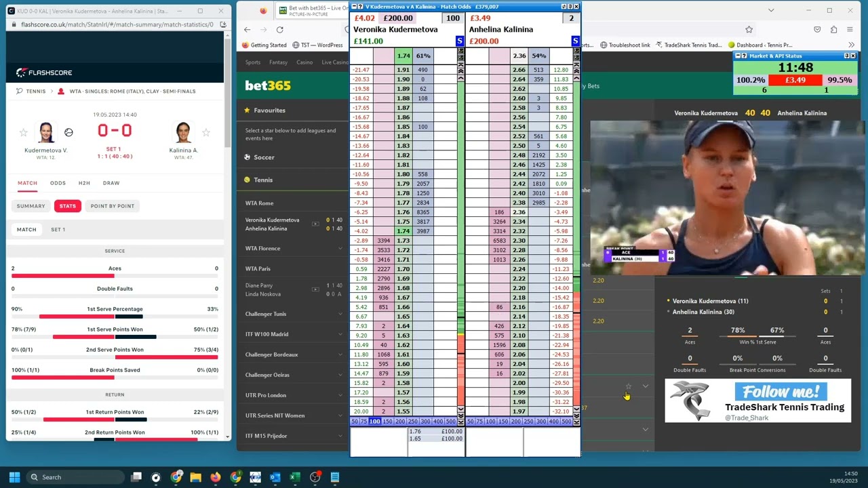Click Kudermetova's current odds 1.74 header cell

tap(403, 56)
